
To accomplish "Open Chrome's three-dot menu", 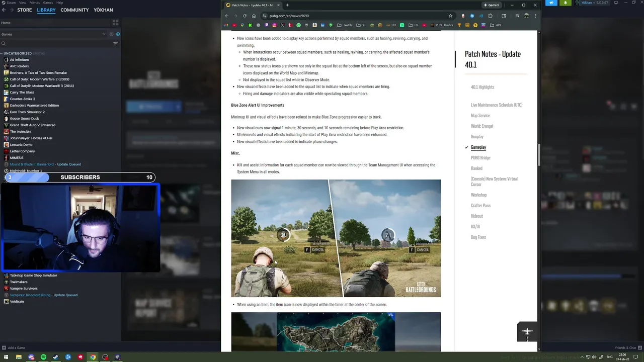I will [535, 16].
